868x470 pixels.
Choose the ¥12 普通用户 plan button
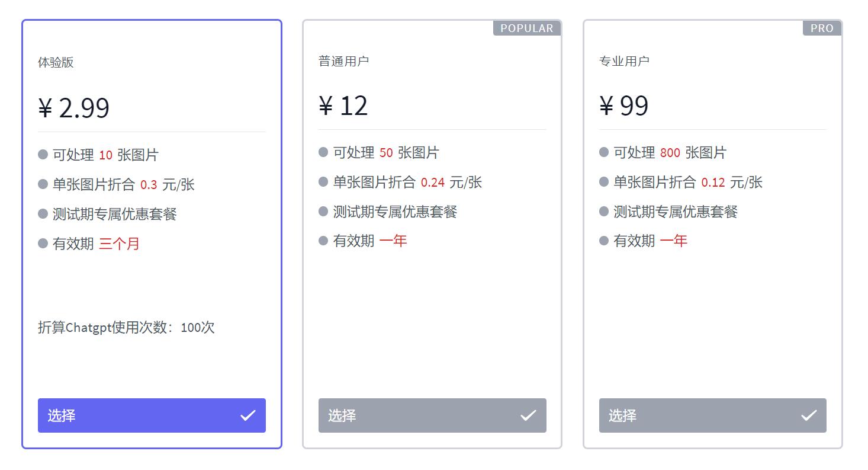[x=432, y=415]
